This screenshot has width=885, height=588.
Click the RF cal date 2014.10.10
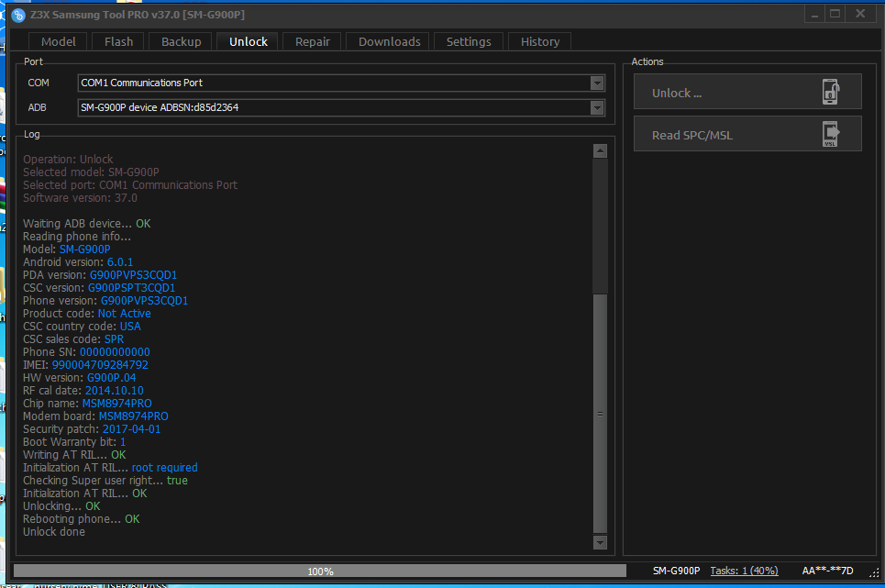[x=114, y=391]
